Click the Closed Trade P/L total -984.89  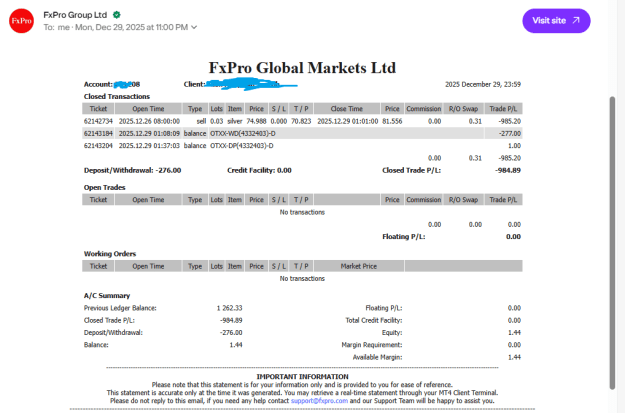(x=508, y=170)
